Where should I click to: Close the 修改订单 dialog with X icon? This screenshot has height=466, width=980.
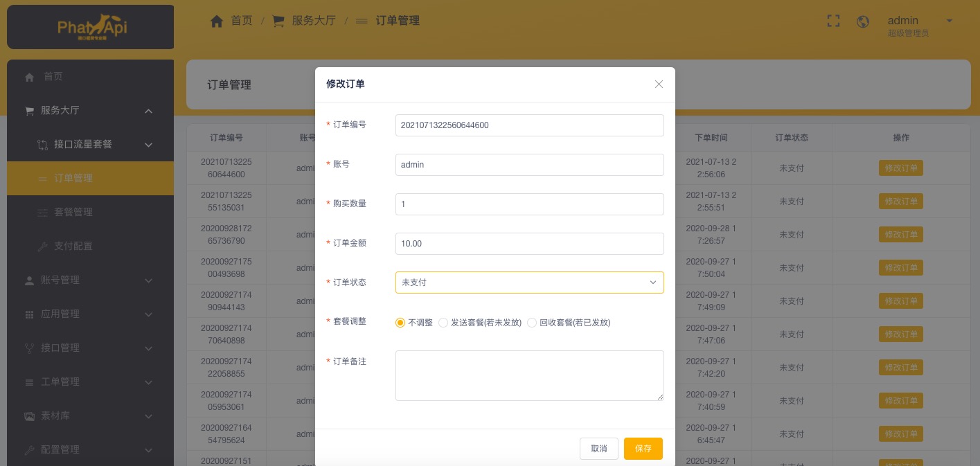coord(659,84)
